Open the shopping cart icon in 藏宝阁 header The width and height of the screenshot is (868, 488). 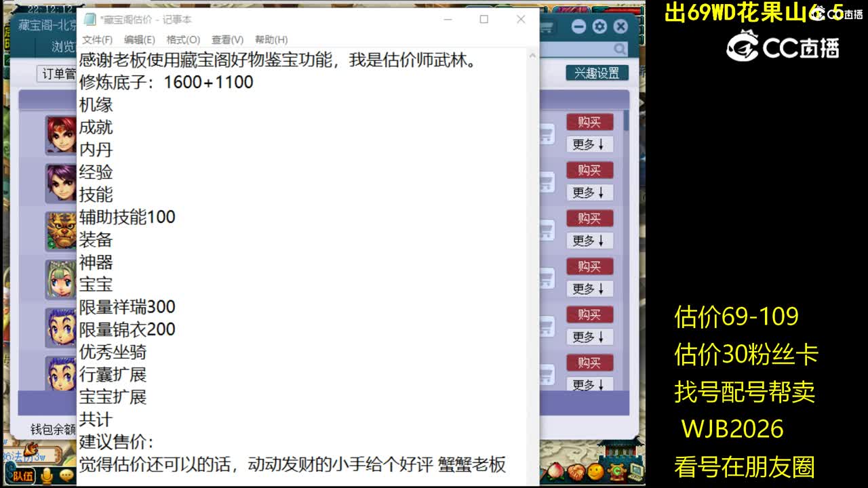click(x=546, y=27)
